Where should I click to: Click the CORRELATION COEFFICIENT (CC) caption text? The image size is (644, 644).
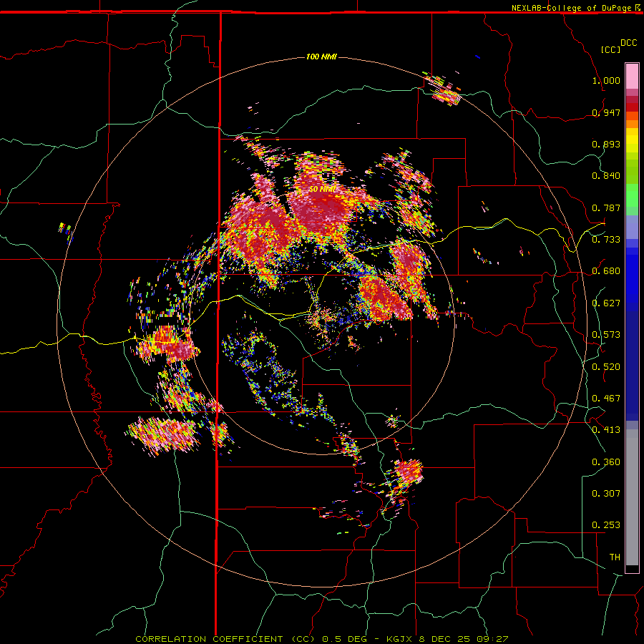coord(225,639)
